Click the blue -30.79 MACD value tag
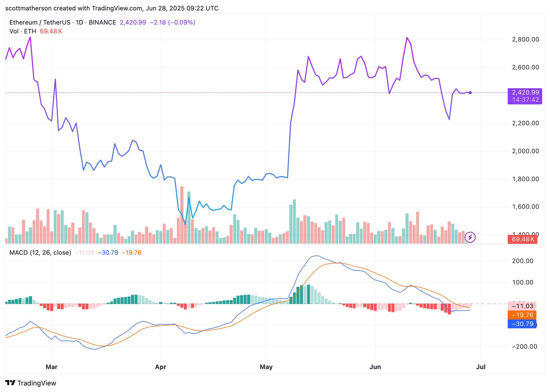The height and width of the screenshot is (392, 550). [522, 324]
